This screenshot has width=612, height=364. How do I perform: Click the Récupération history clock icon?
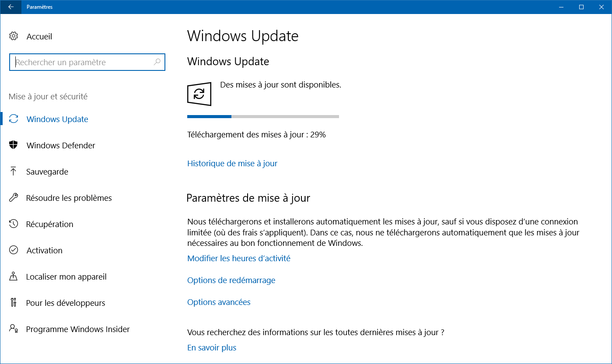click(14, 224)
